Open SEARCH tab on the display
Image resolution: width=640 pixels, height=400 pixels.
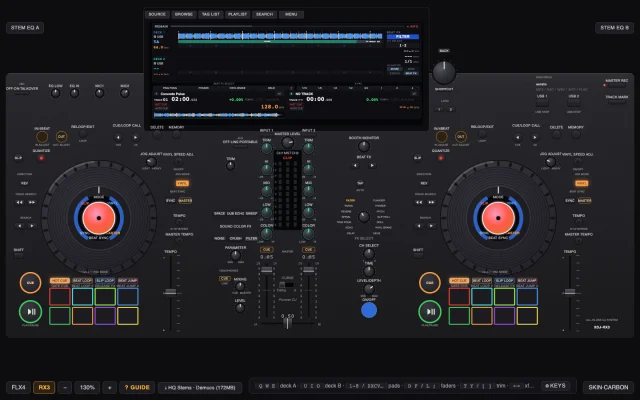264,14
